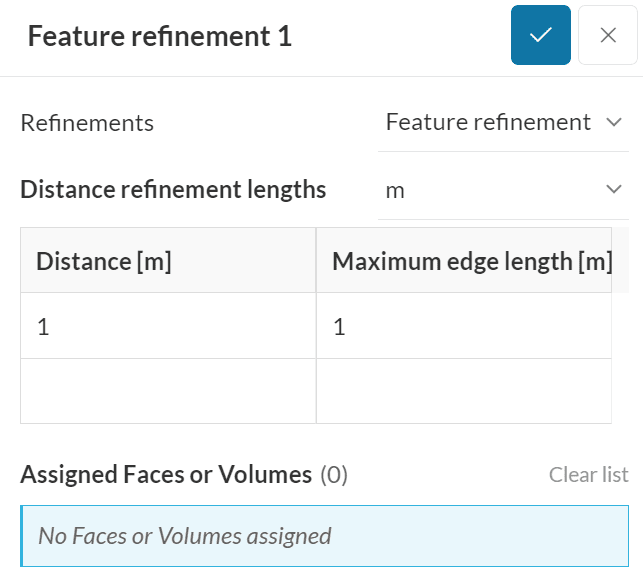Screen dimensions: 643x573
Task: Expand the chevron beside Feature refinement
Action: [x=614, y=123]
